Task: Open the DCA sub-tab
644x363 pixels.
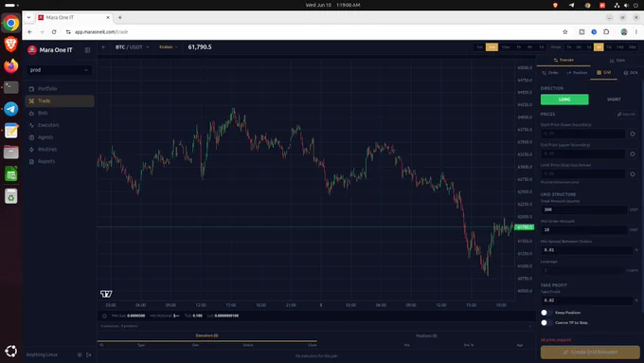Action: click(631, 73)
